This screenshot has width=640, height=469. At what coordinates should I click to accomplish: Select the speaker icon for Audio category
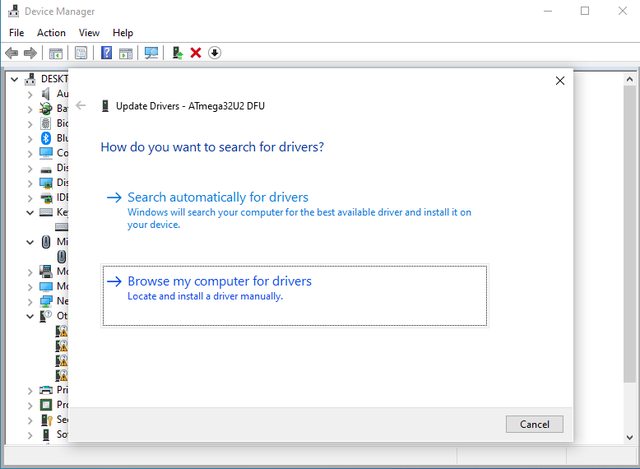(x=46, y=94)
